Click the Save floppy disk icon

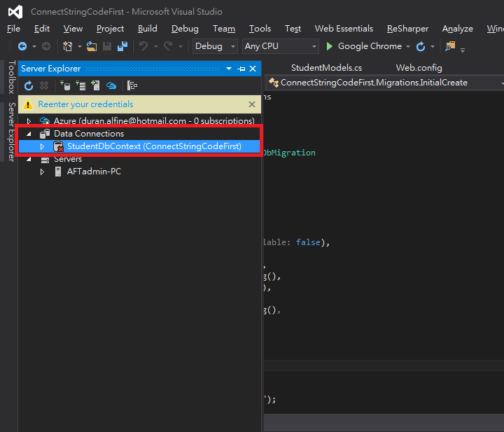tap(107, 47)
